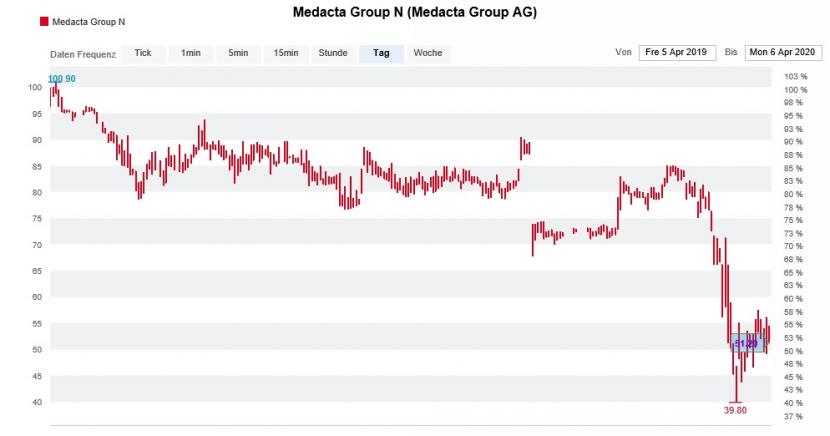Click the 100 % label on right axis
The image size is (830, 436).
[x=796, y=90]
